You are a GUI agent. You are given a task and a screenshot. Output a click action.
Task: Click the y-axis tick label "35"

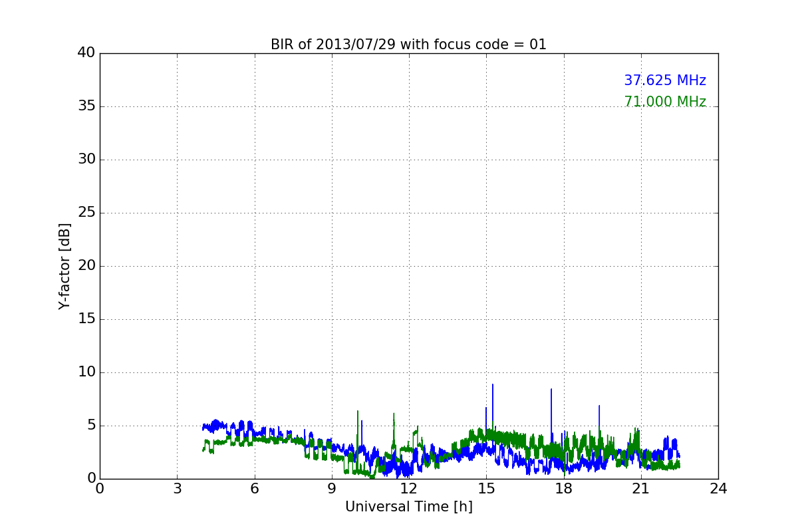pos(86,106)
